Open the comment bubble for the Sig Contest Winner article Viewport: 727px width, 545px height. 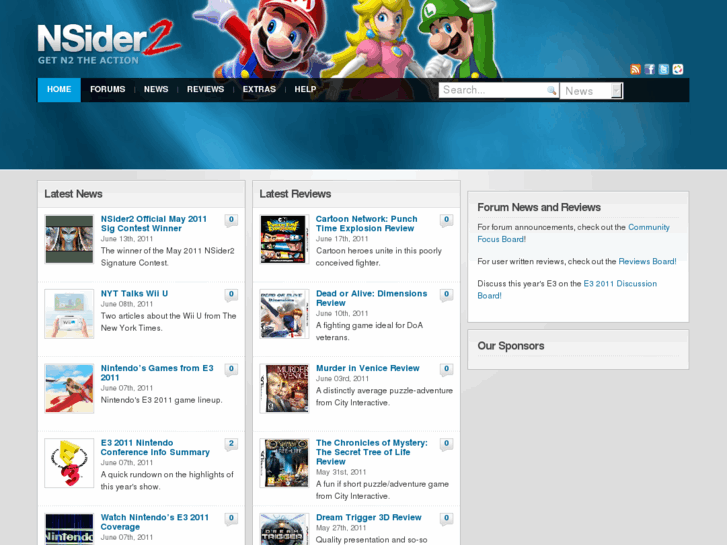231,220
